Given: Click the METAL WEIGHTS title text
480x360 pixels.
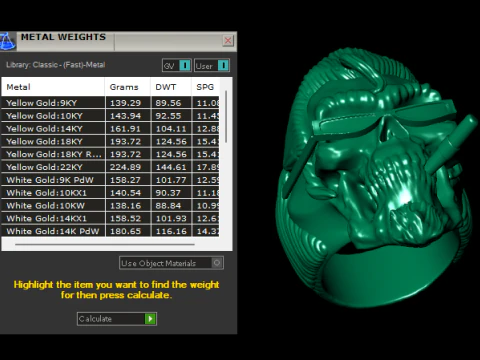Looking at the screenshot, I should click(x=63, y=37).
